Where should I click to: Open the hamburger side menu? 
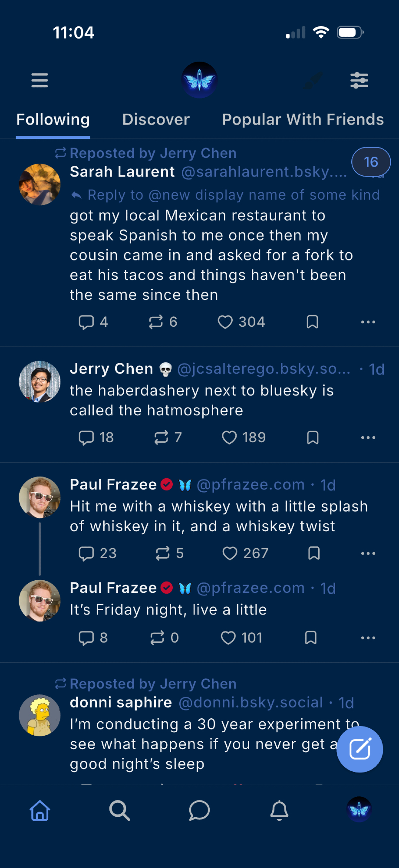pyautogui.click(x=40, y=80)
